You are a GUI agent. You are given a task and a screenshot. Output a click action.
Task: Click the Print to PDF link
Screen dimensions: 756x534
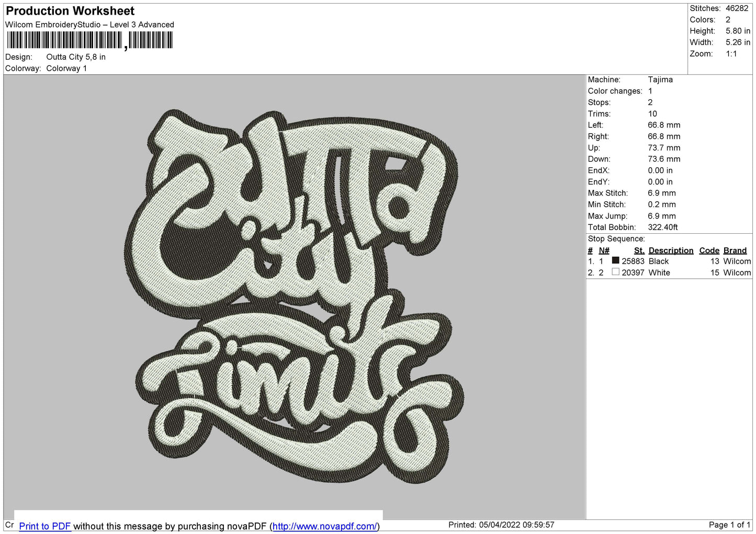tap(44, 526)
